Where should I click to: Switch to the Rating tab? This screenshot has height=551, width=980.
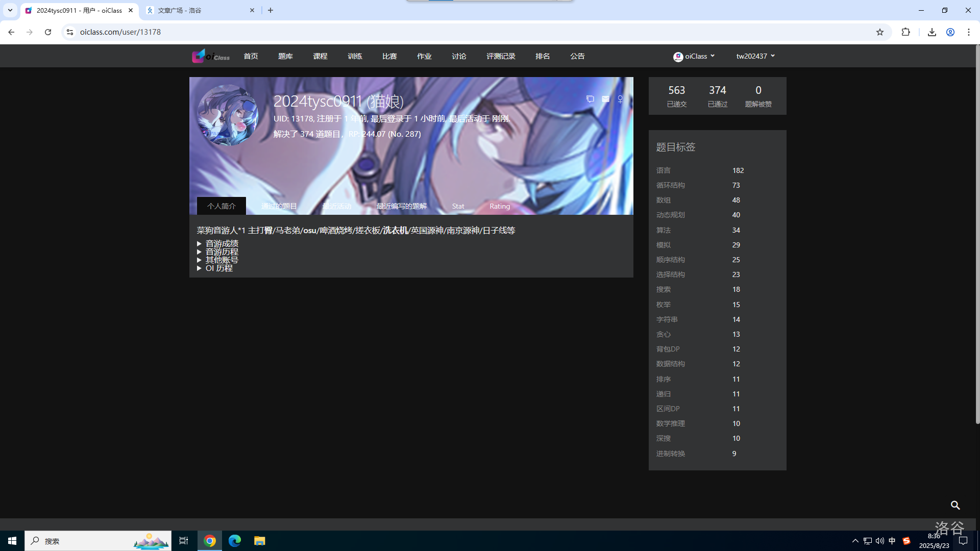coord(499,206)
